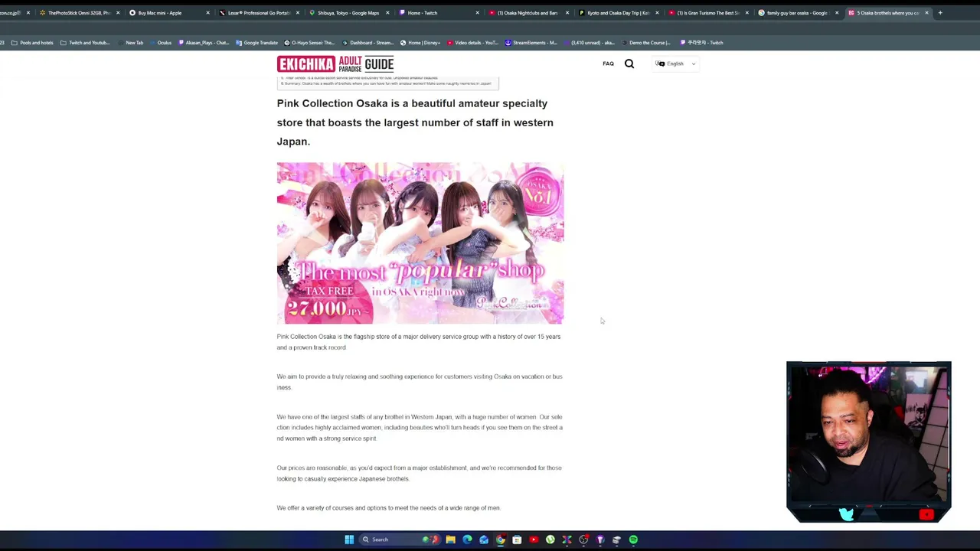The width and height of the screenshot is (980, 551).
Task: Open uTorrent from the taskbar
Action: (550, 540)
